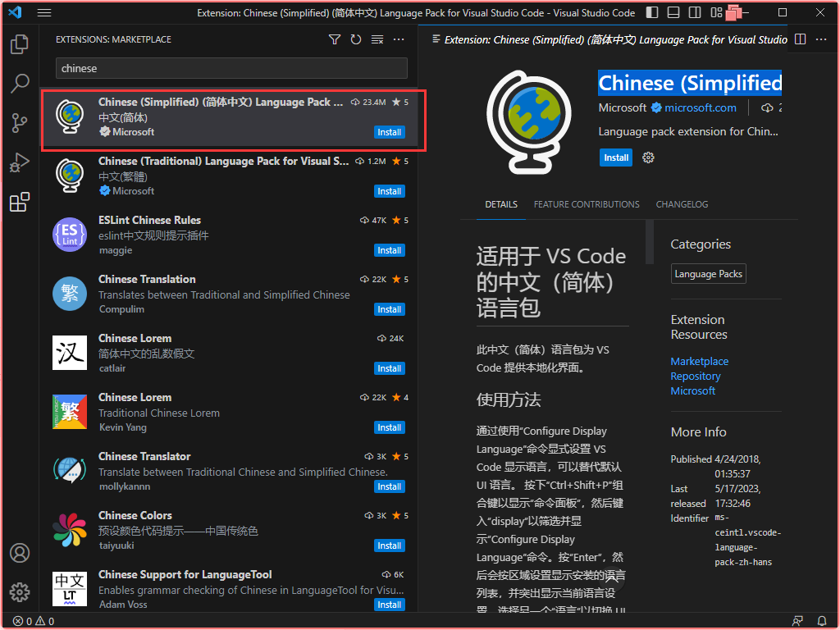The height and width of the screenshot is (630, 840).
Task: Open the gear settings beside details Install button
Action: (648, 157)
